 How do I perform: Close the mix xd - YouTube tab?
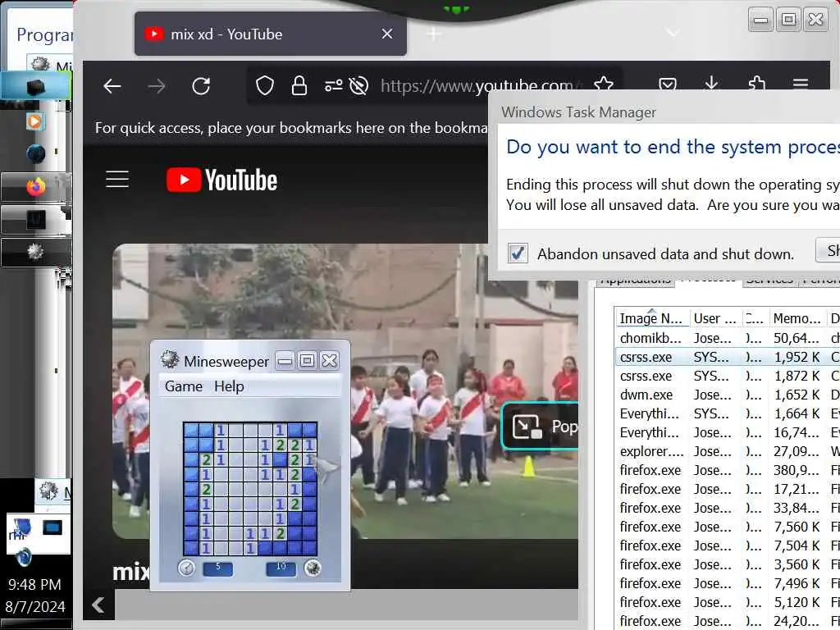point(387,34)
